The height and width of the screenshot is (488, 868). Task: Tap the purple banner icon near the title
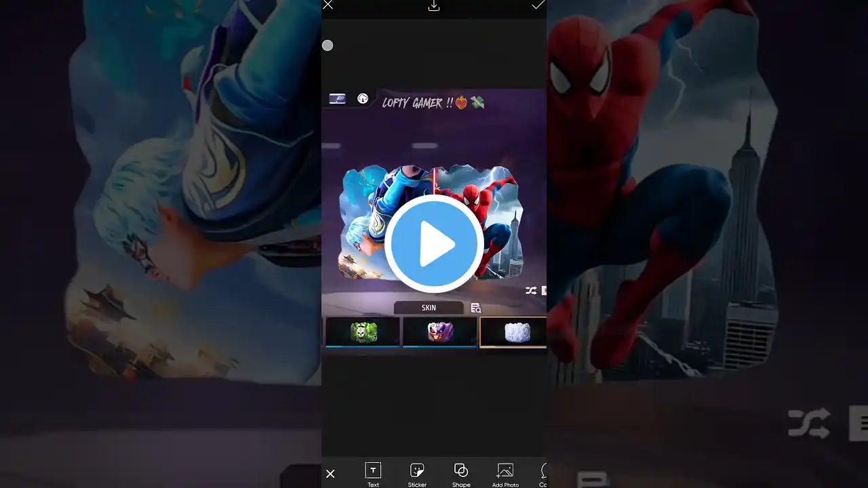tap(337, 99)
